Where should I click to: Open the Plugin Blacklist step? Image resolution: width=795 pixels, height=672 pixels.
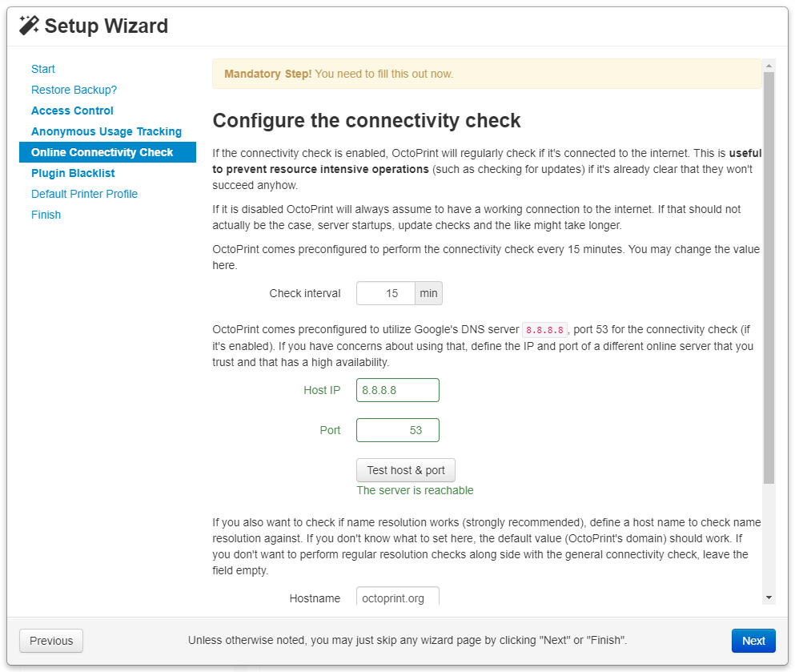(73, 173)
